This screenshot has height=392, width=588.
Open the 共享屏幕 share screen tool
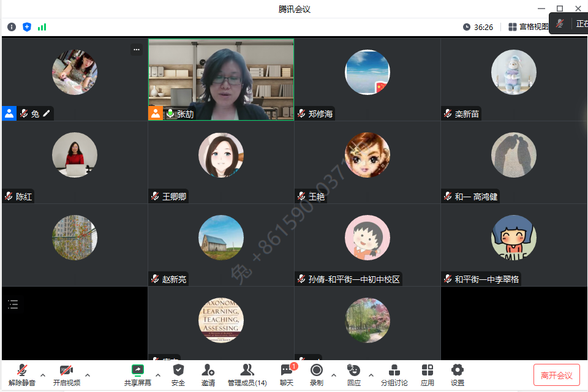(138, 374)
